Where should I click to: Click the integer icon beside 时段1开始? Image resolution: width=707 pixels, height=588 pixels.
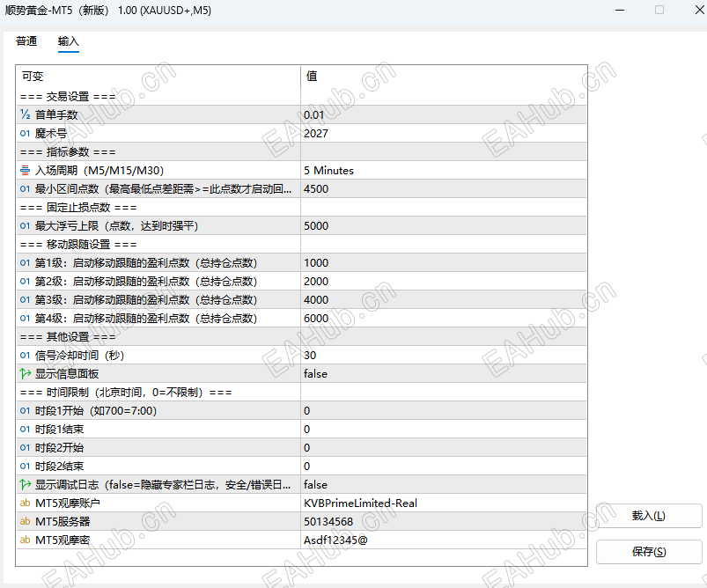pyautogui.click(x=26, y=411)
